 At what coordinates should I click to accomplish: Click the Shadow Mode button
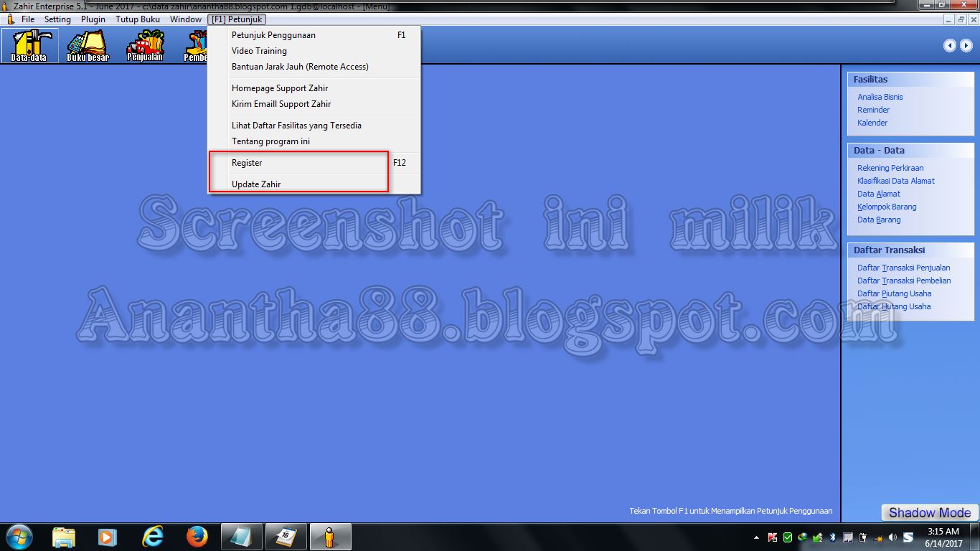coord(929,512)
